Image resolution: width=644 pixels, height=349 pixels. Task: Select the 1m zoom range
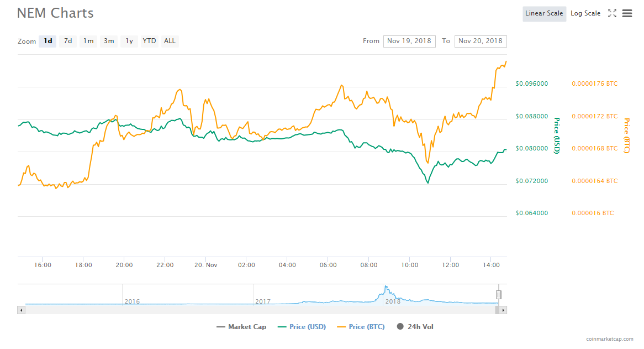point(88,41)
